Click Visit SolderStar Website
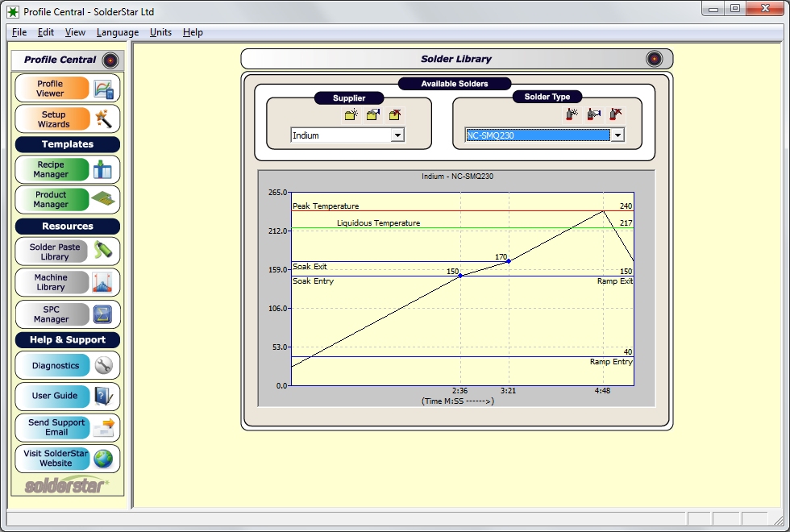The width and height of the screenshot is (790, 532). tap(68, 459)
